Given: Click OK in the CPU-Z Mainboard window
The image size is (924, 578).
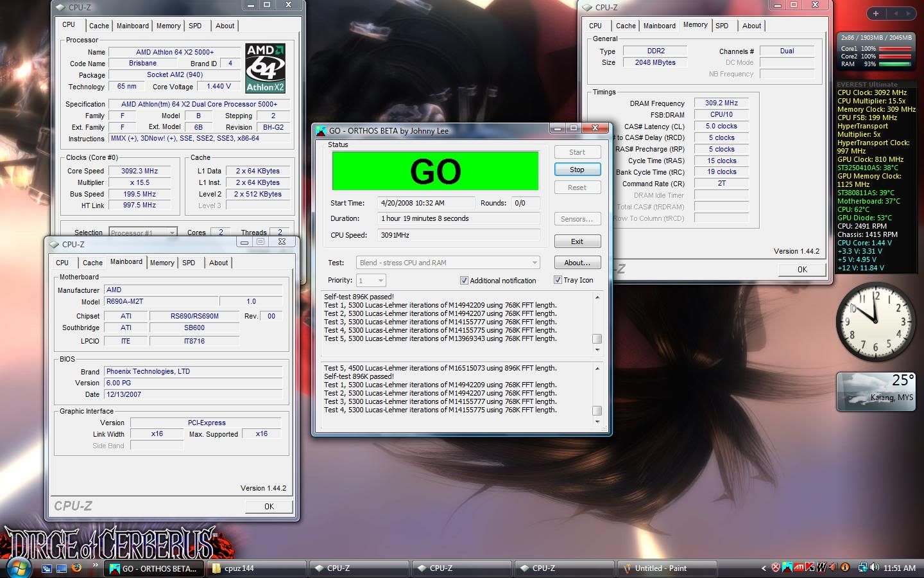Looking at the screenshot, I should [x=269, y=507].
